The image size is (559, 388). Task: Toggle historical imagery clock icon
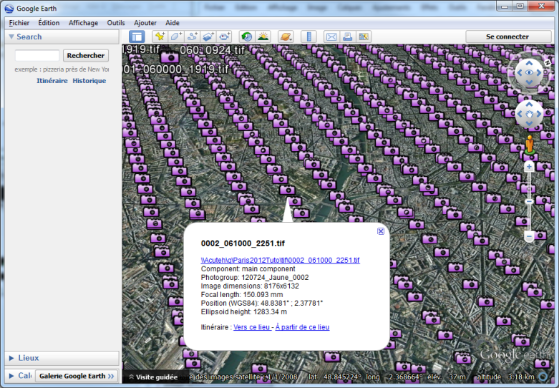(x=247, y=37)
